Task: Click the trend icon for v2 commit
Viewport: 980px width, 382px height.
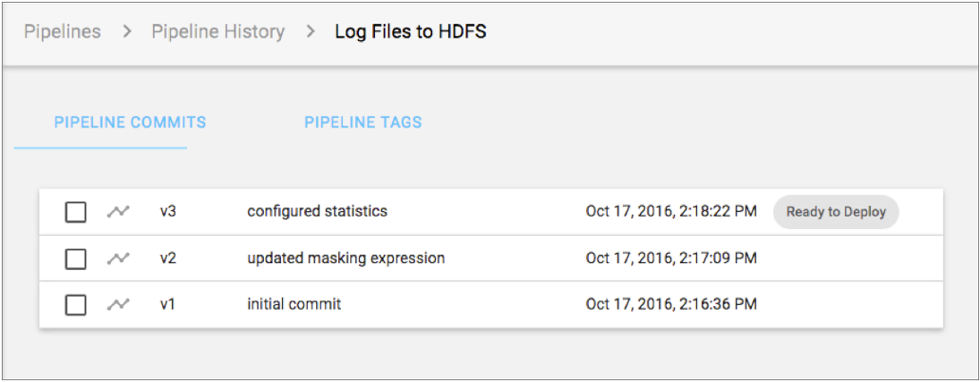Action: [x=118, y=258]
